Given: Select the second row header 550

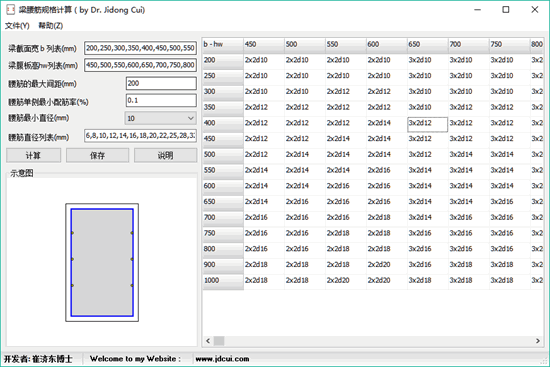Looking at the screenshot, I should 223,172.
